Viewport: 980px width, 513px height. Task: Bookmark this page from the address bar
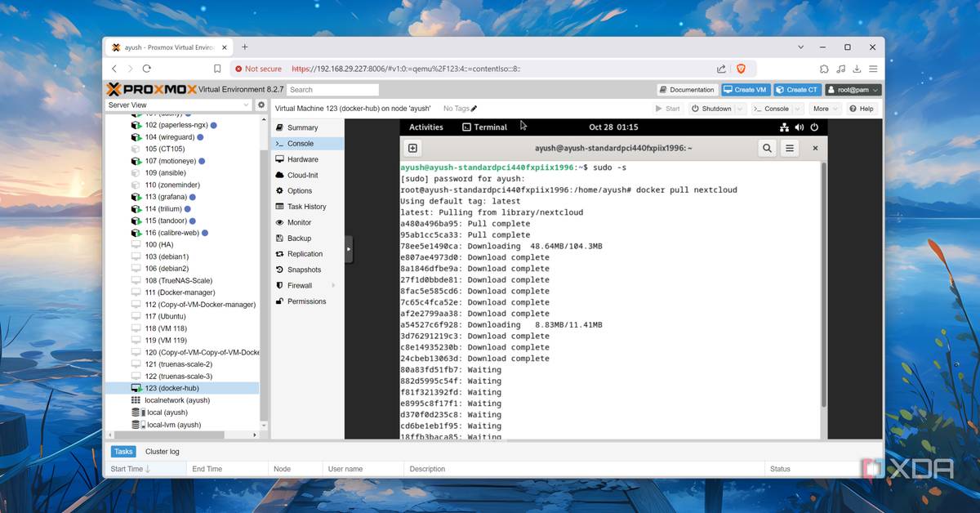pos(217,69)
